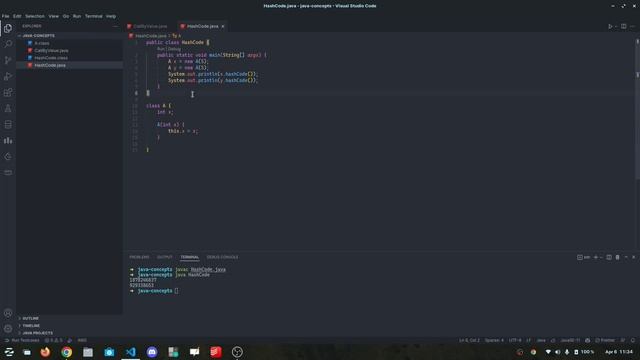Image resolution: width=640 pixels, height=360 pixels.
Task: Open the Edit menu
Action: (x=17, y=16)
